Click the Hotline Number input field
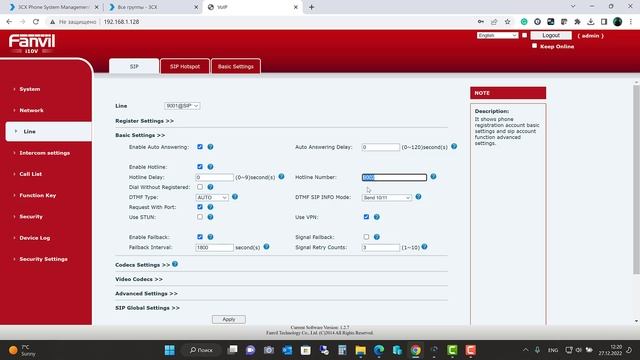 click(x=394, y=177)
